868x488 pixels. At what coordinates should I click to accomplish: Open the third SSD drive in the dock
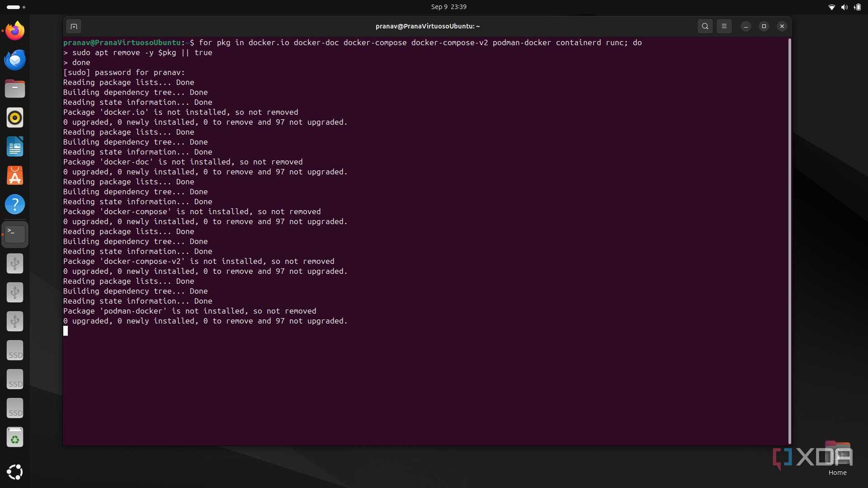(x=15, y=408)
